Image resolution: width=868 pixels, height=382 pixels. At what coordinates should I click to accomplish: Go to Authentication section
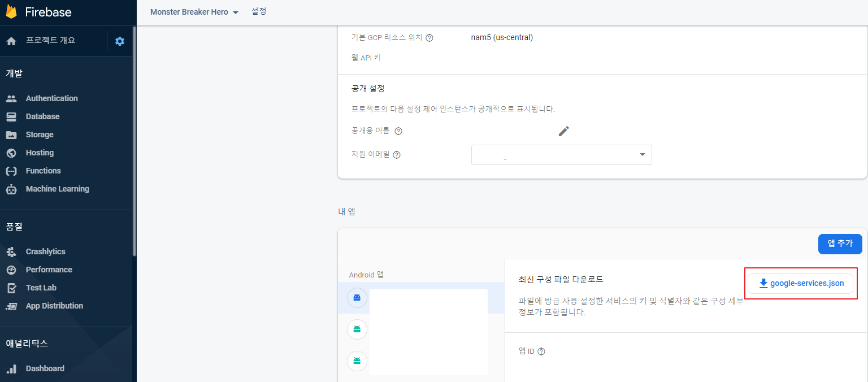pos(52,98)
